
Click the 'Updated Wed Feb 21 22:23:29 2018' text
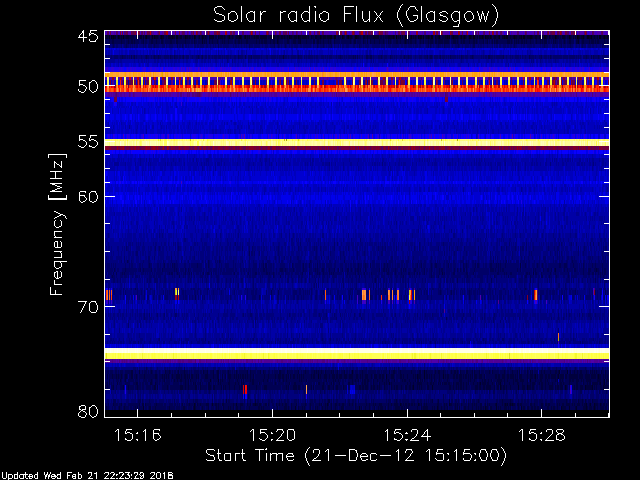coord(87,476)
